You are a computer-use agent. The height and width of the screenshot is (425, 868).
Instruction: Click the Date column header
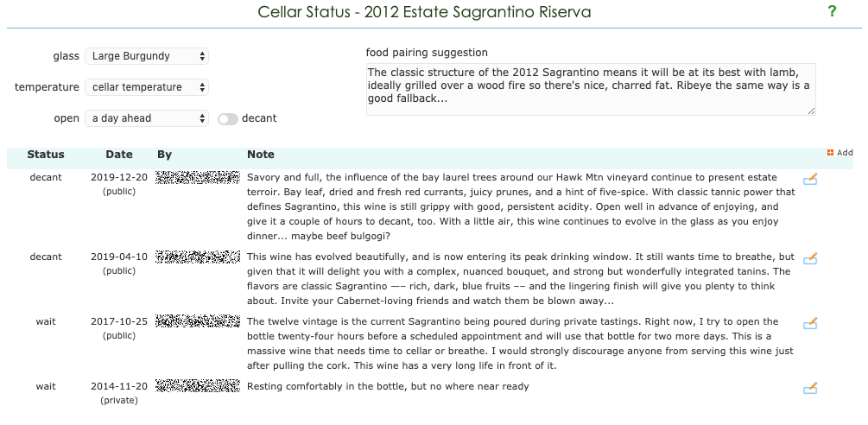(x=119, y=155)
